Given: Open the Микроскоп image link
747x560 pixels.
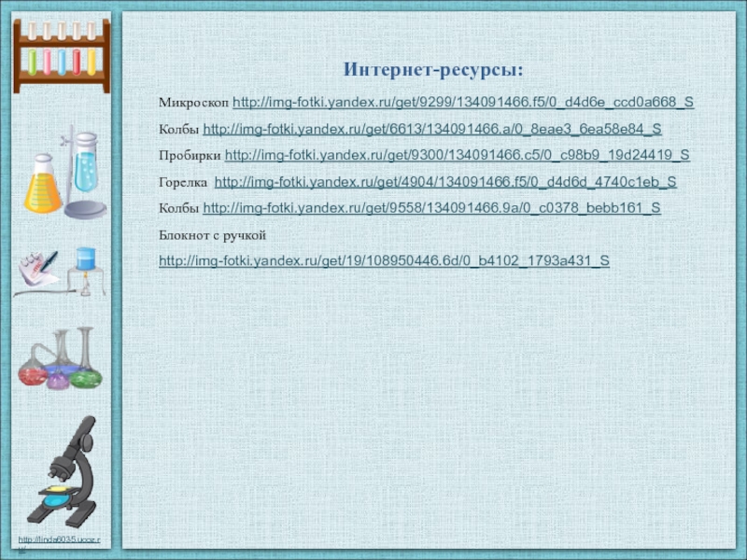Looking at the screenshot, I should (x=463, y=102).
